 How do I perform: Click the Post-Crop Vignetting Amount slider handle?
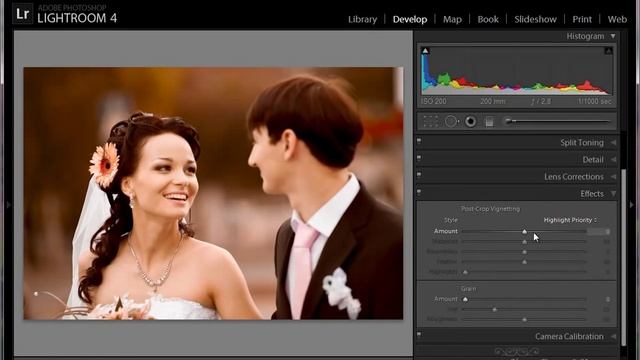point(524,231)
